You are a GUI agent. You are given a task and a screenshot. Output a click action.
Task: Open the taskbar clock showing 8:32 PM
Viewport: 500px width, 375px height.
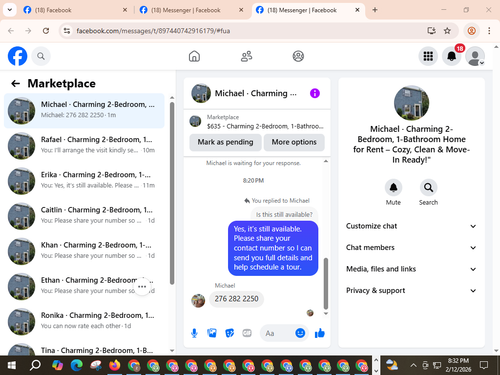point(458,365)
